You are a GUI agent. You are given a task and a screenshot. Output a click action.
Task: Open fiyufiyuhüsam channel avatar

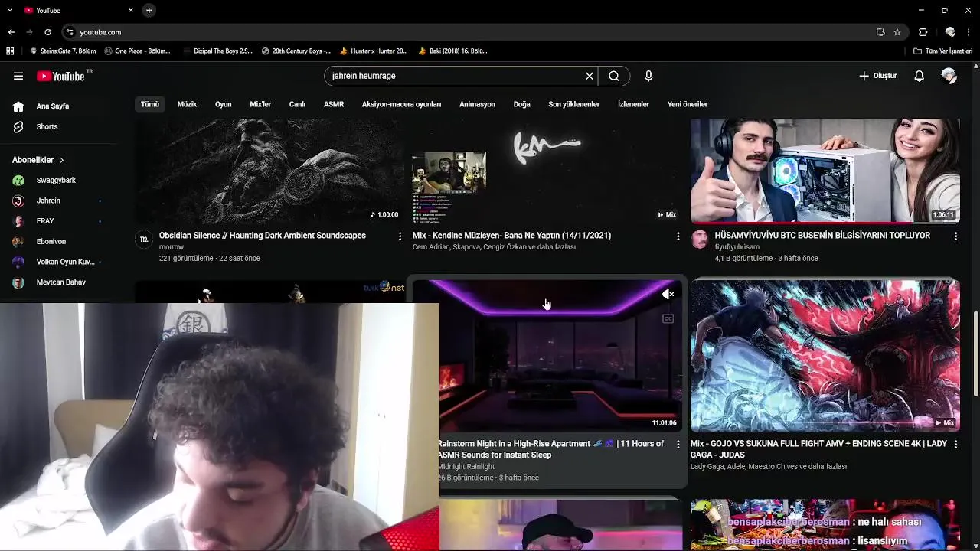pyautogui.click(x=699, y=240)
